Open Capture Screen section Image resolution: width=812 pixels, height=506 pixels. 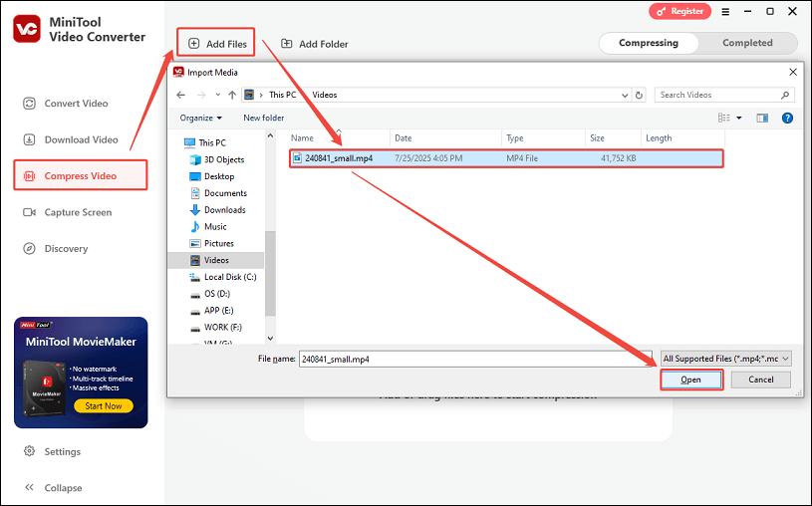point(68,212)
